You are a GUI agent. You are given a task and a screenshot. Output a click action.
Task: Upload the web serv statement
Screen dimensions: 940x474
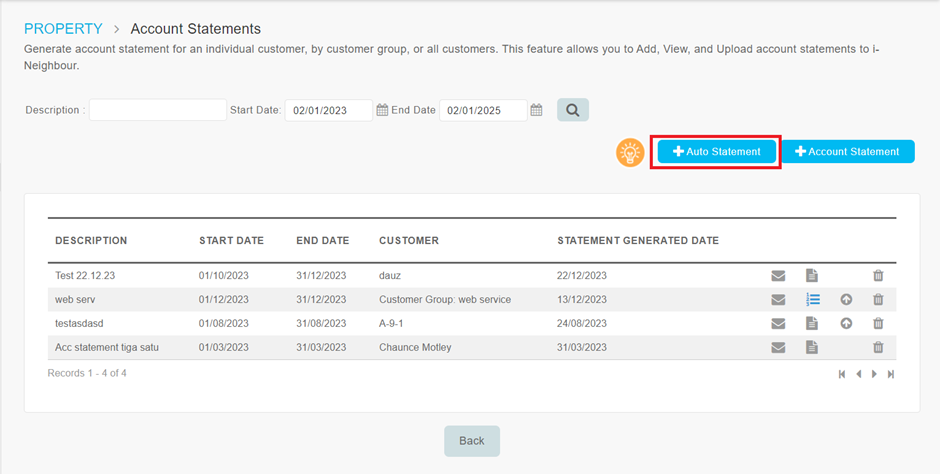click(846, 300)
